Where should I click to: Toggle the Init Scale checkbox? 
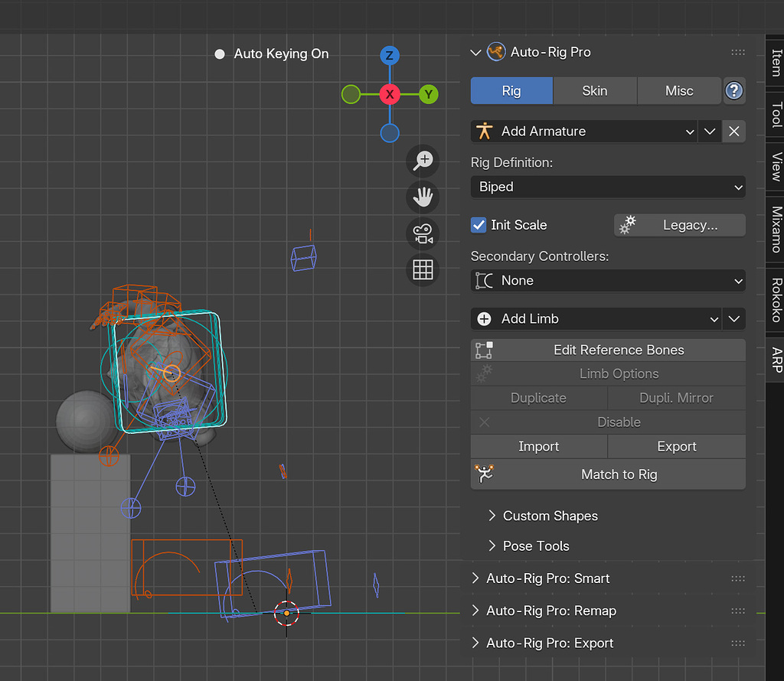coord(479,225)
